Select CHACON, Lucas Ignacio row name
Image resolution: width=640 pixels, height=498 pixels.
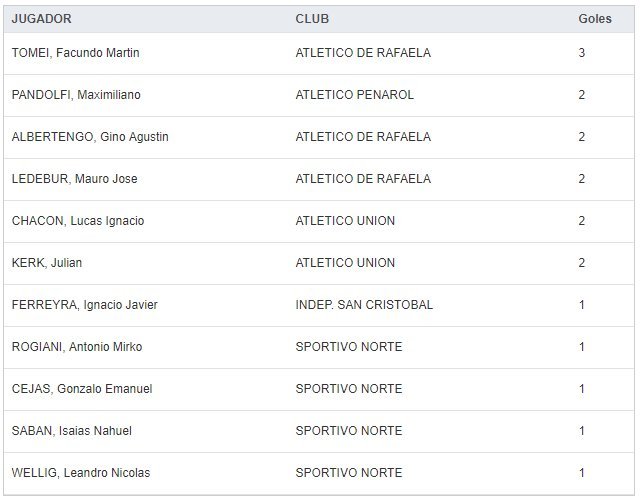78,221
